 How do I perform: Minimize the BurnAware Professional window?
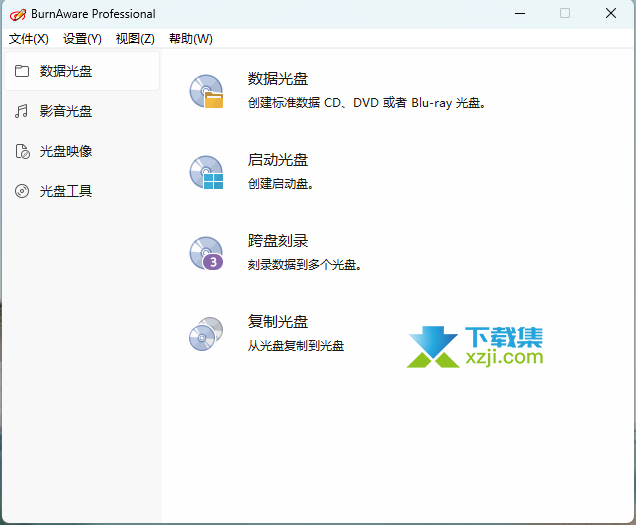pos(520,13)
